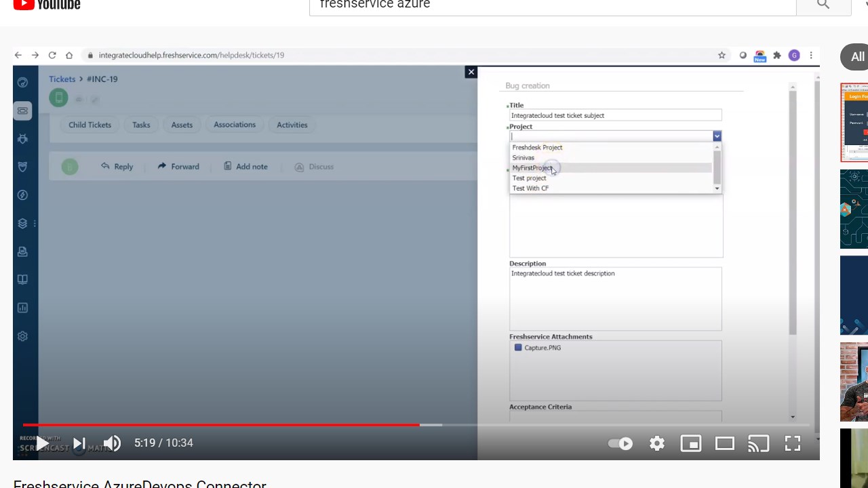Open the Freshservice dashboard sidebar icon
This screenshot has width=868, height=488.
click(22, 83)
